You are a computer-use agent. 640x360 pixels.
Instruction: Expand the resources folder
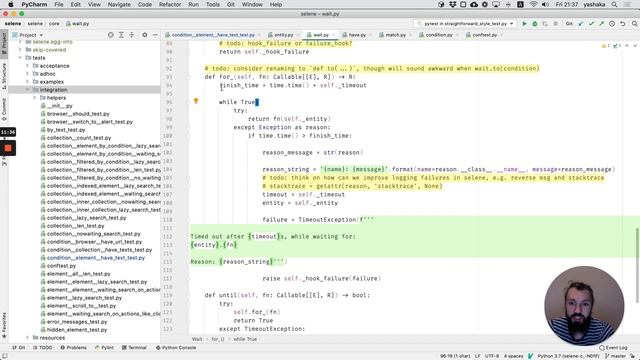coord(28,338)
